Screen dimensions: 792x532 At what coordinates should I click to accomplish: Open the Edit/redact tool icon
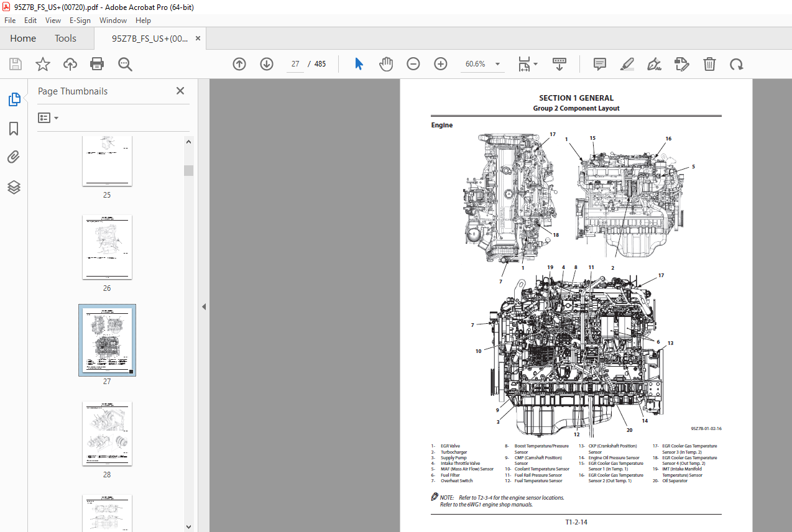682,64
